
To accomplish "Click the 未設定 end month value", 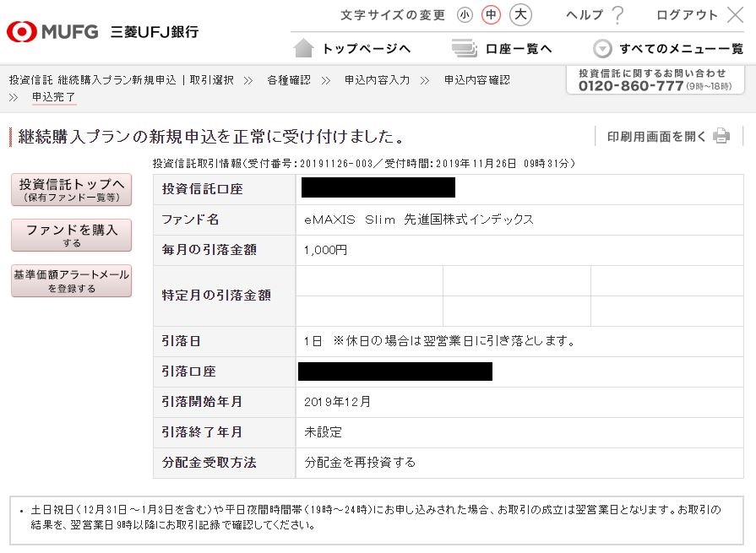I will (x=323, y=432).
